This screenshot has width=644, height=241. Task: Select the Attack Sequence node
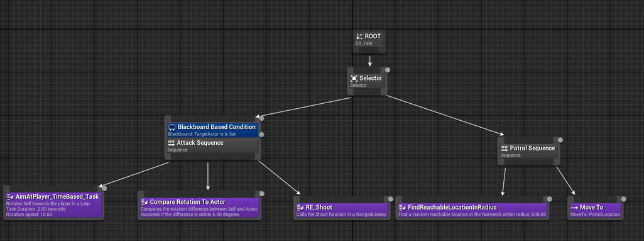pyautogui.click(x=213, y=145)
